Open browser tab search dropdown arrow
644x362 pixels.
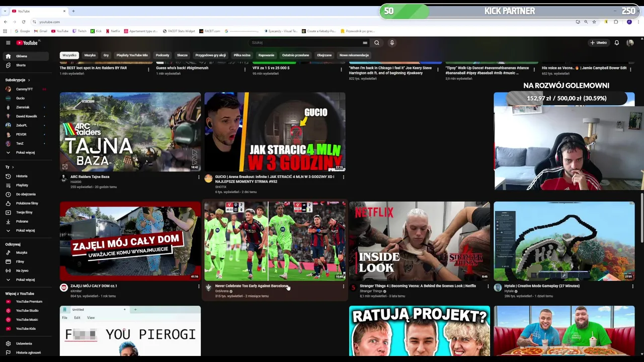click(5, 11)
